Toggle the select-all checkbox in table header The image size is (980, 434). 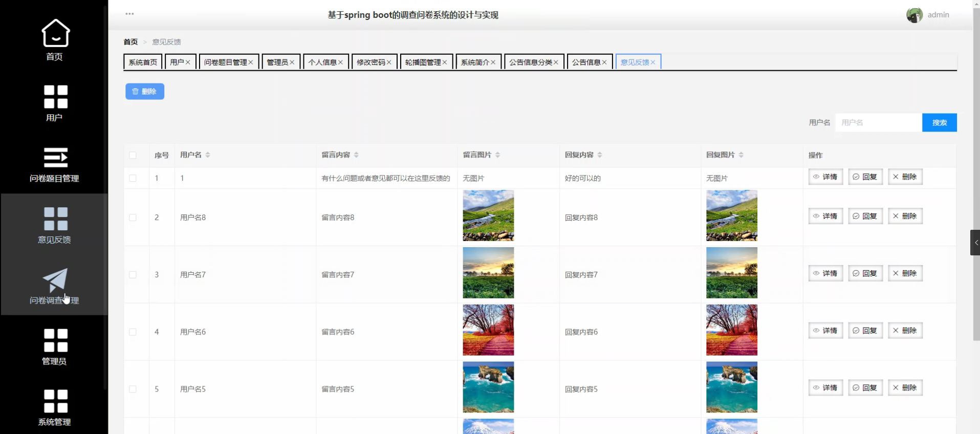click(133, 155)
